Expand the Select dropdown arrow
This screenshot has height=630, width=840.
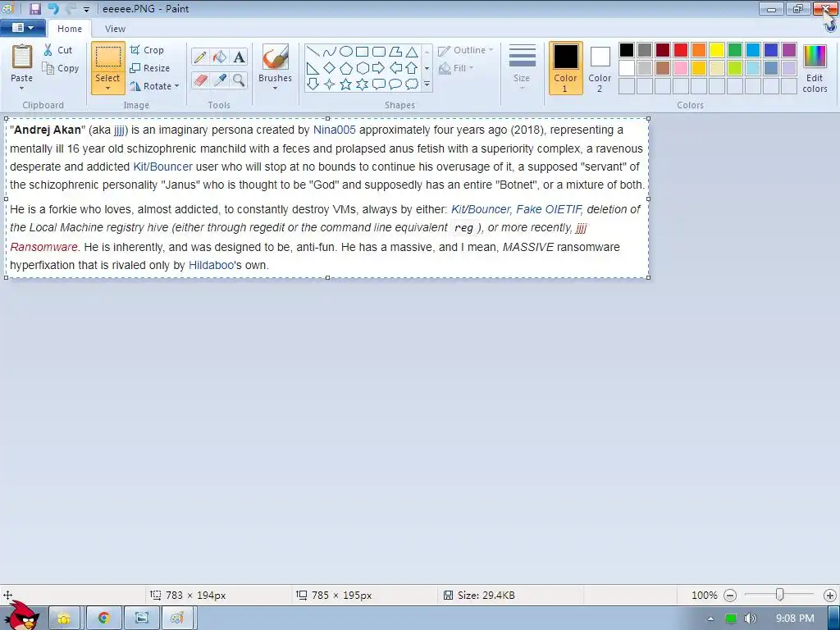(x=107, y=89)
